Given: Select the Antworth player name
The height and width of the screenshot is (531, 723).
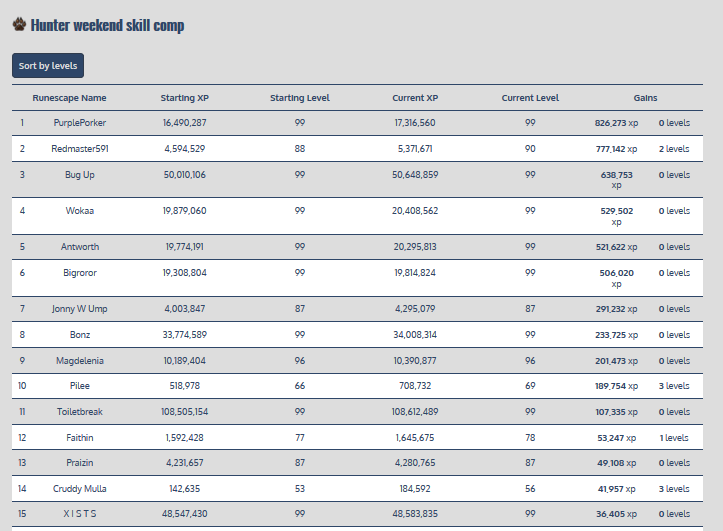Looking at the screenshot, I should click(80, 247).
